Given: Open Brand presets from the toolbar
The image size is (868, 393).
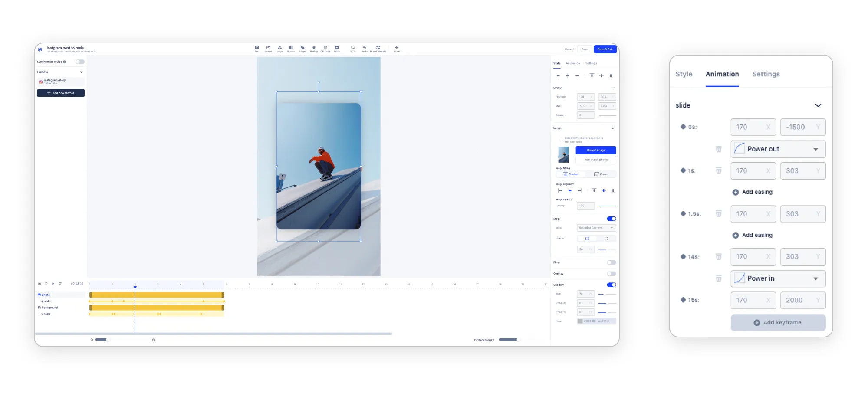Looking at the screenshot, I should point(378,49).
